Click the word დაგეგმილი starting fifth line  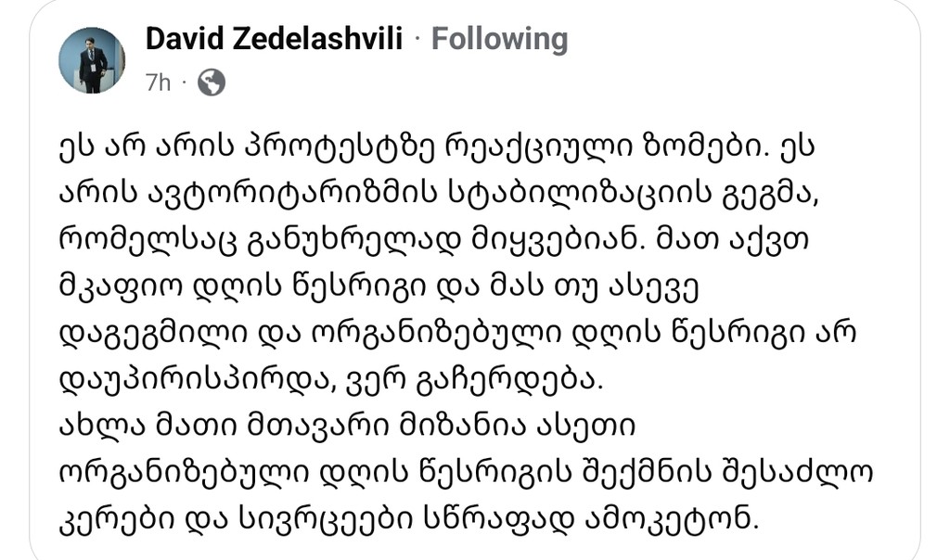click(x=154, y=334)
